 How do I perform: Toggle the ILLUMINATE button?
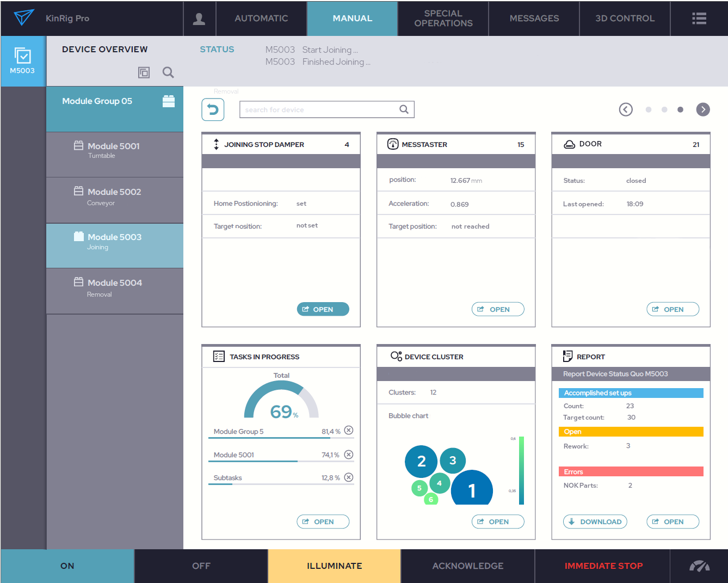click(x=334, y=566)
